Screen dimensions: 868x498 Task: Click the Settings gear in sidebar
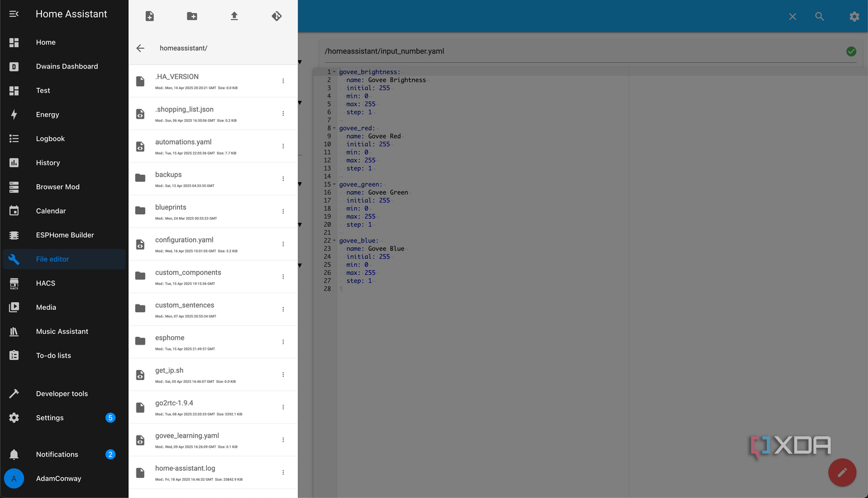click(14, 418)
